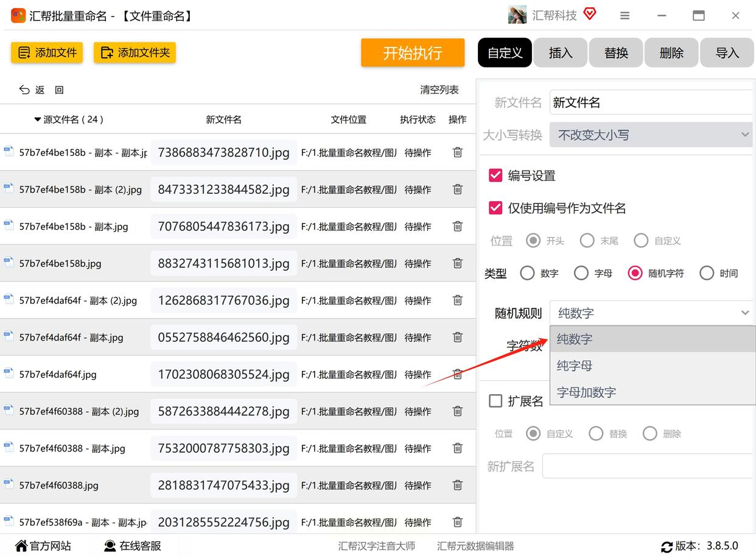Open 在线客服 support icon
The height and width of the screenshot is (558, 756).
[110, 546]
